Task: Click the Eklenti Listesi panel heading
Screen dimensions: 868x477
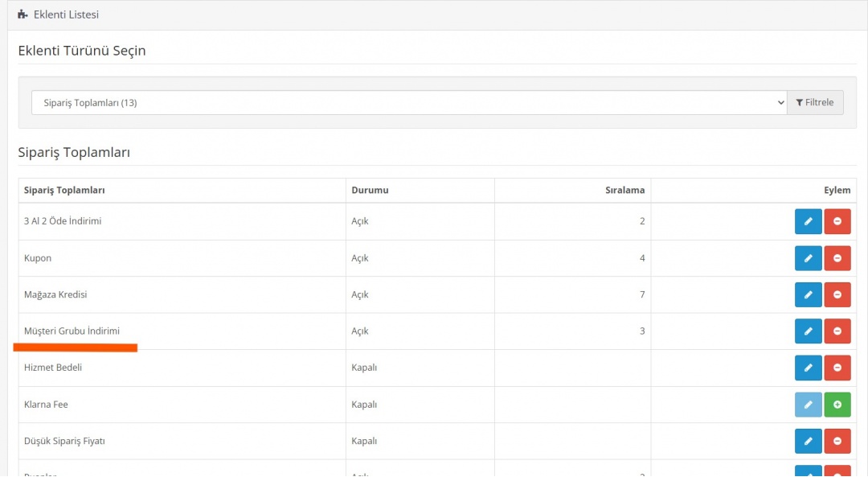Action: [x=66, y=14]
